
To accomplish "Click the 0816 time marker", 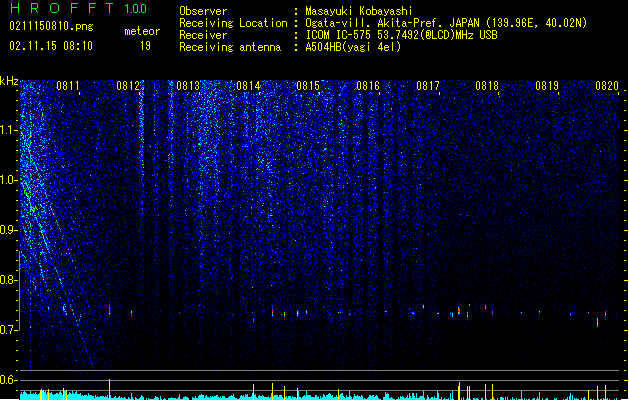I will point(368,86).
